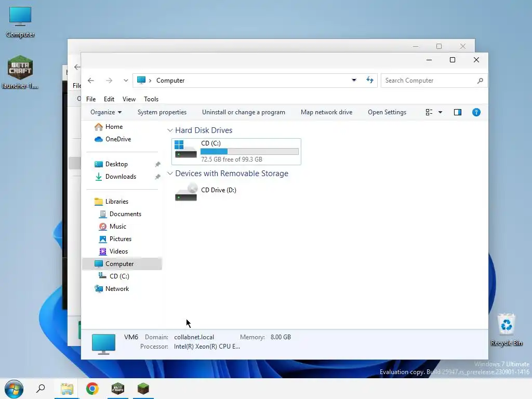Open the Start menu orb

point(14,389)
